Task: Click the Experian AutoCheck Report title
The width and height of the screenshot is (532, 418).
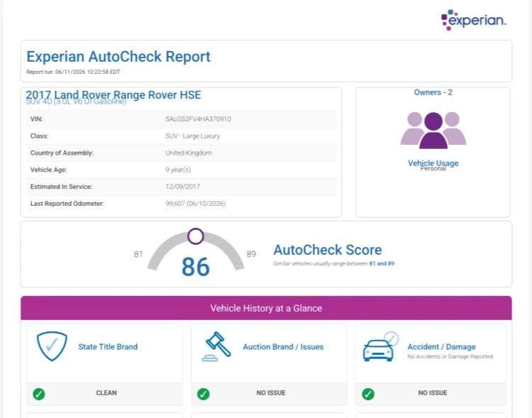Action: pos(118,56)
